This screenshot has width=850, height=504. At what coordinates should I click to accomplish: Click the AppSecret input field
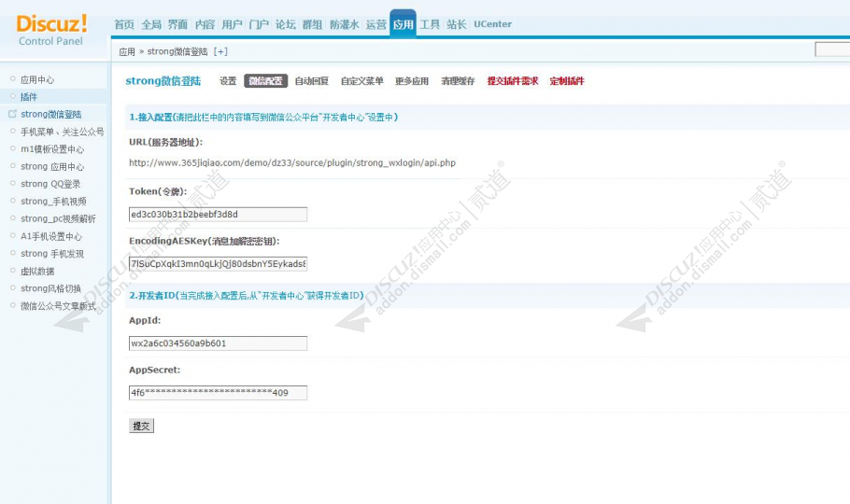pos(218,392)
